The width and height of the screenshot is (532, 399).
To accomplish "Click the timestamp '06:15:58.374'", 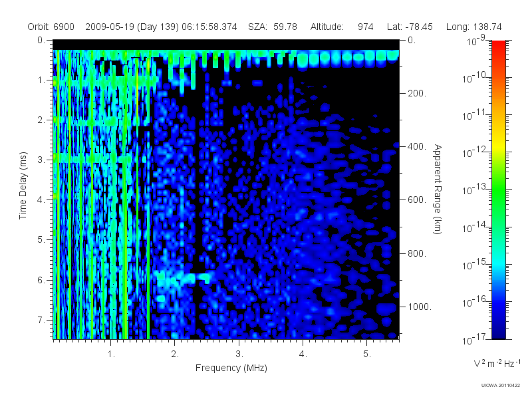I will [x=209, y=27].
